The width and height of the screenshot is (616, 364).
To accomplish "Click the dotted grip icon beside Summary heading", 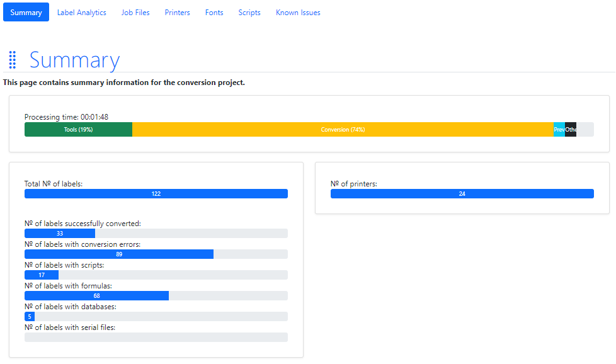I will (13, 60).
